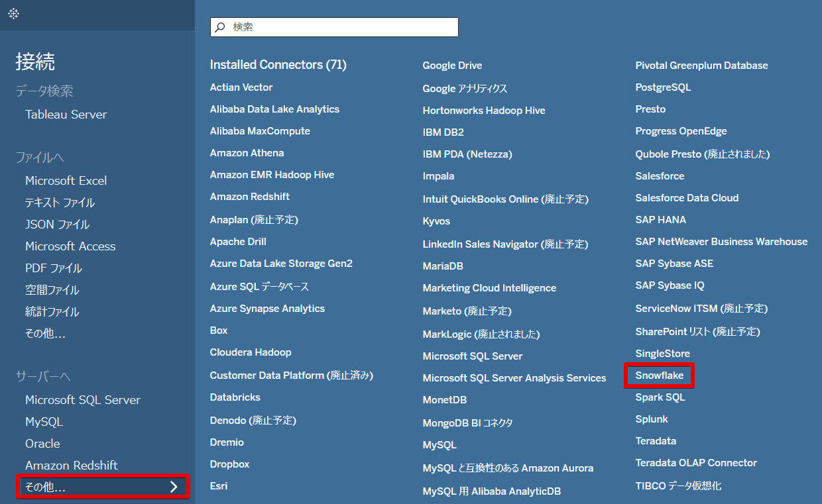Click the magnifier icon in the search box
This screenshot has height=504, width=822.
pyautogui.click(x=221, y=27)
